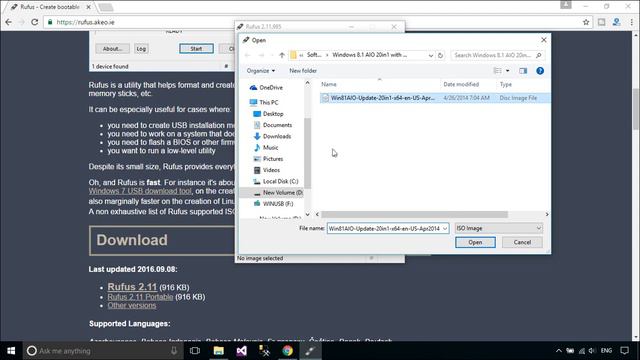The width and height of the screenshot is (640, 360).
Task: Click Cancel button in the dialog
Action: [522, 242]
